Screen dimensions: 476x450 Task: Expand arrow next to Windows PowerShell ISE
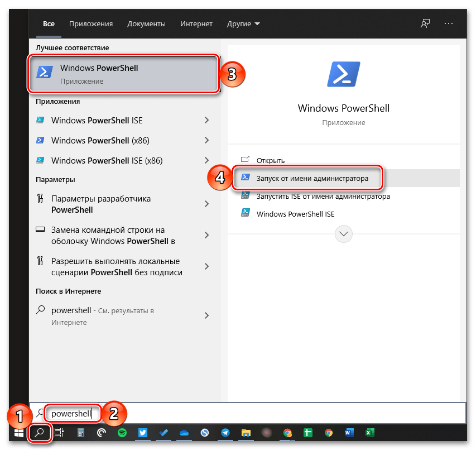[x=207, y=121]
